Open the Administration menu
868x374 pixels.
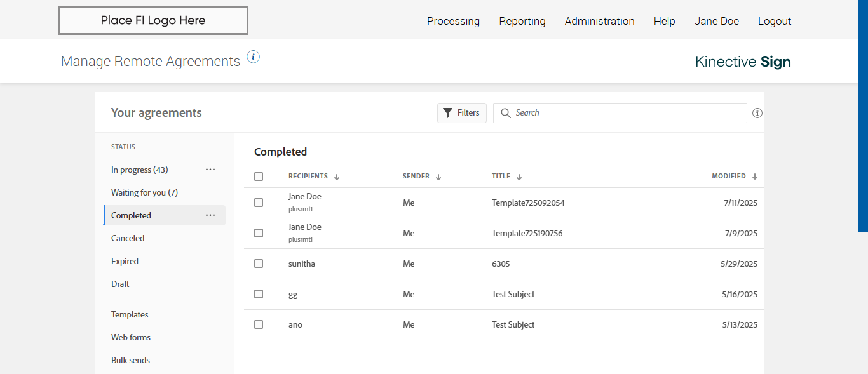coord(599,21)
